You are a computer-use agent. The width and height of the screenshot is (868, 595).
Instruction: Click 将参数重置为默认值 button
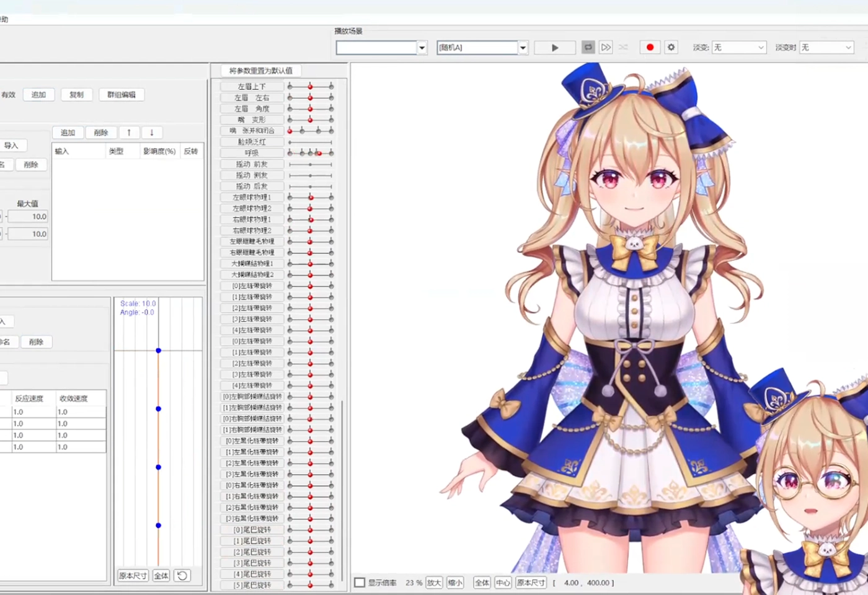[261, 71]
